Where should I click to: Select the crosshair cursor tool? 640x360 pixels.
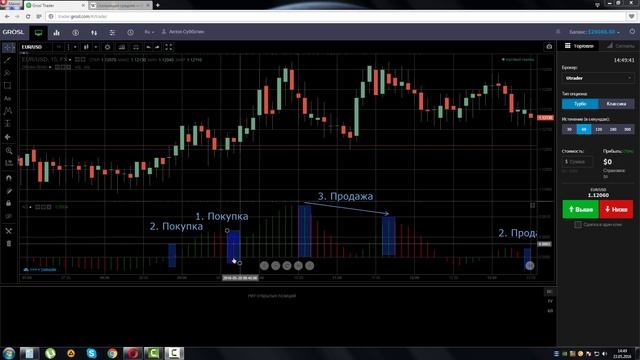[x=8, y=48]
